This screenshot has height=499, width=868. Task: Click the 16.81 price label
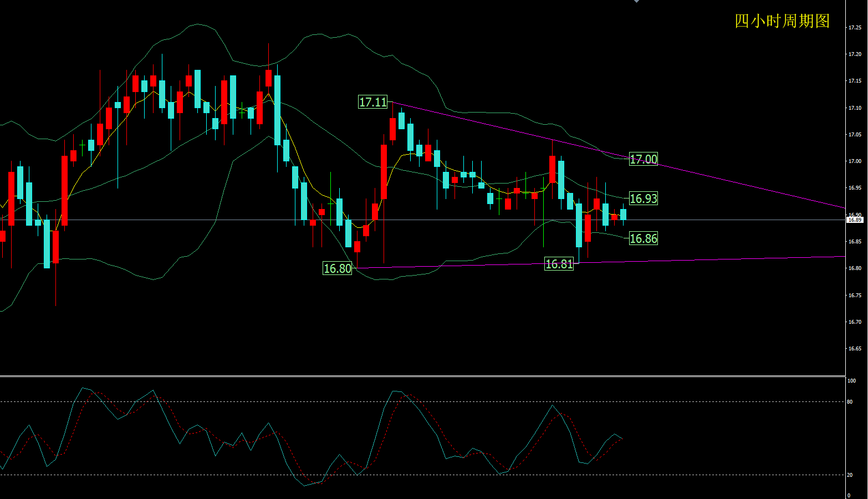(x=559, y=264)
